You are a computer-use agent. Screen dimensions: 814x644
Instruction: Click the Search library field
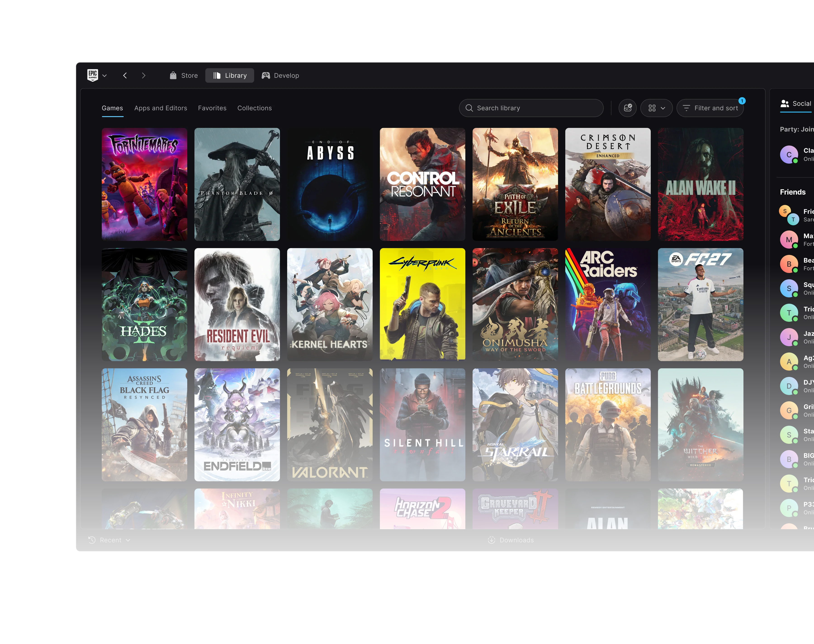click(531, 108)
